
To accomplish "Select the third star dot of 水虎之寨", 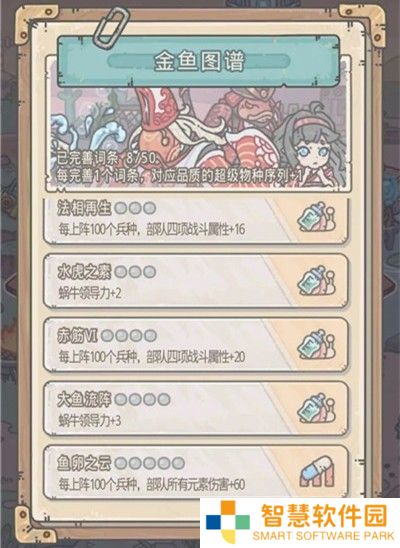I will point(150,272).
